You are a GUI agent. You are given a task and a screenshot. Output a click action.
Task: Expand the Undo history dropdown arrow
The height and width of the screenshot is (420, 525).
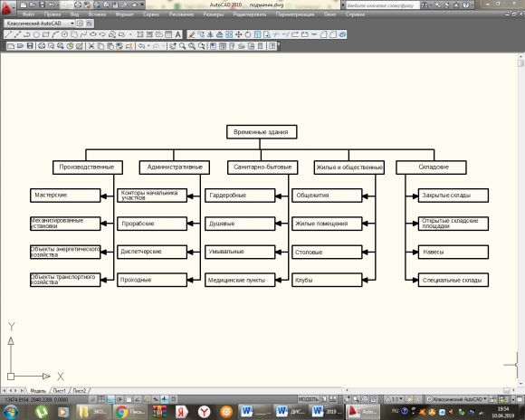coord(148,46)
